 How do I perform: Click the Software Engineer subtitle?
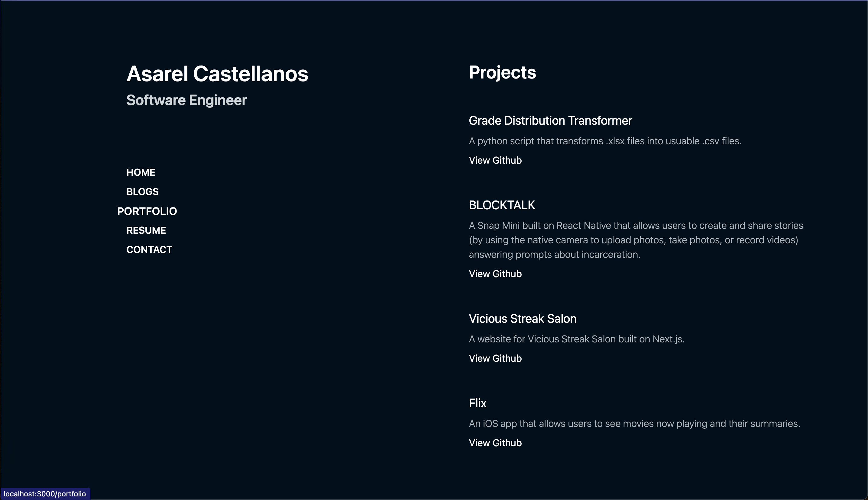(186, 100)
